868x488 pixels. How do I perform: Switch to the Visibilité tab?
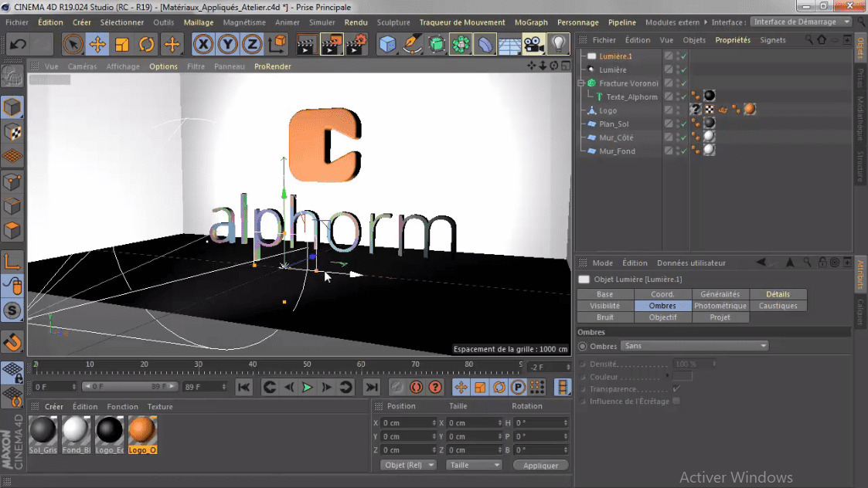point(605,306)
